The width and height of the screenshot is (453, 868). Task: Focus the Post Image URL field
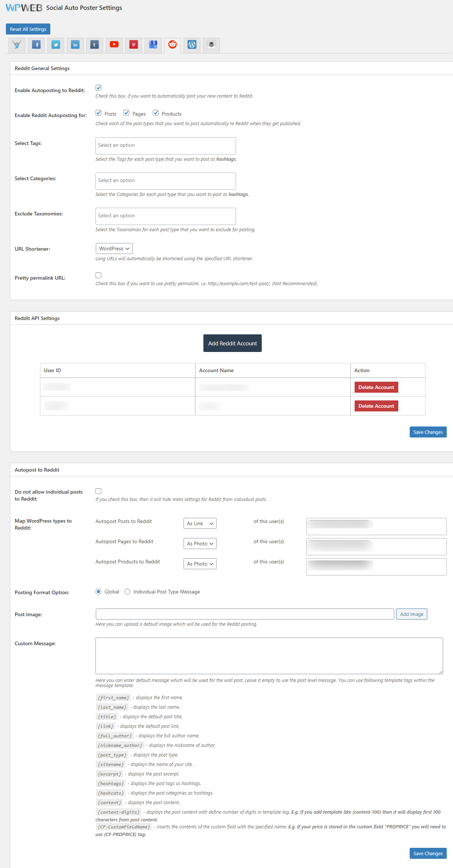point(245,614)
